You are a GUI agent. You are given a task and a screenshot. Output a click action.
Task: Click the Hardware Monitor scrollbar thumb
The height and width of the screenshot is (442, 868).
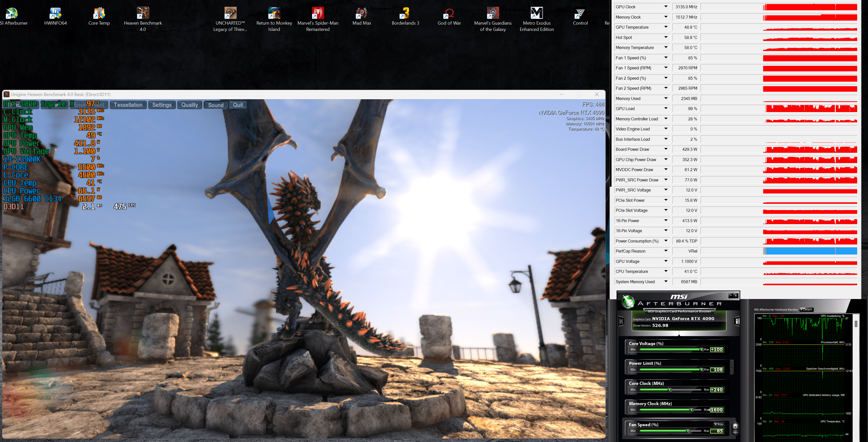coord(856,324)
